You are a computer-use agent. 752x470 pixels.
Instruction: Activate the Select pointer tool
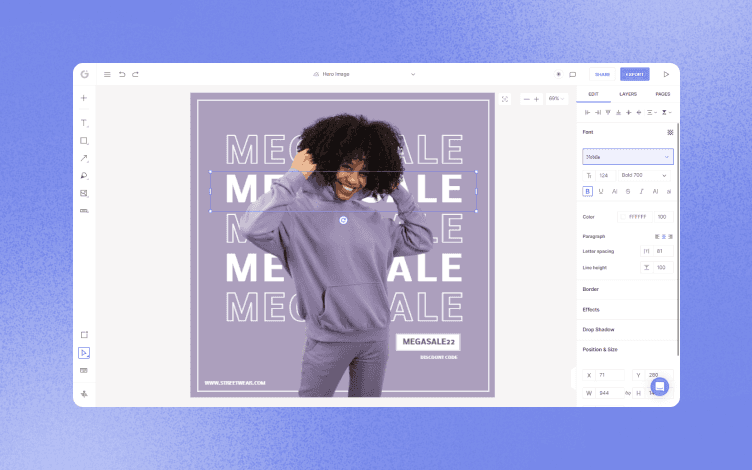(x=84, y=353)
